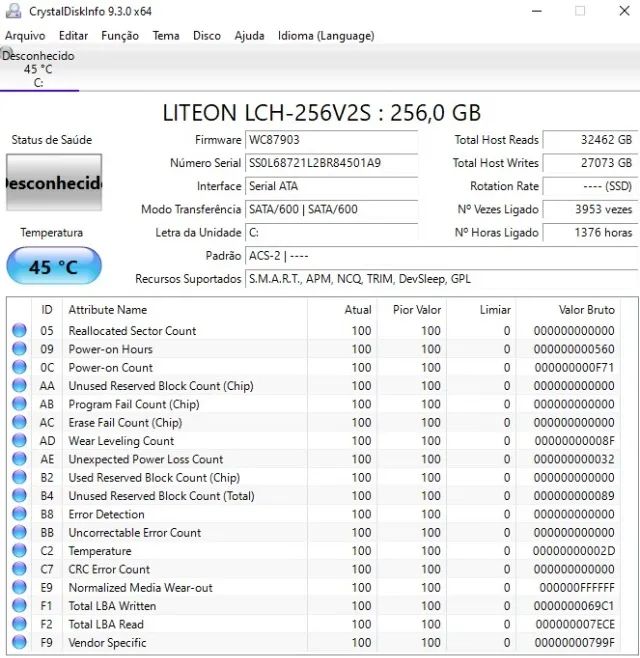The height and width of the screenshot is (658, 640).
Task: Click Rotation Rate value ---- (SSD)
Action: pos(590,186)
